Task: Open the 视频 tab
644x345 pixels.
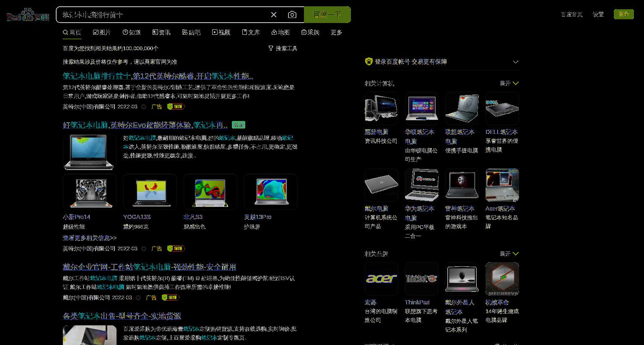Action: pyautogui.click(x=221, y=32)
